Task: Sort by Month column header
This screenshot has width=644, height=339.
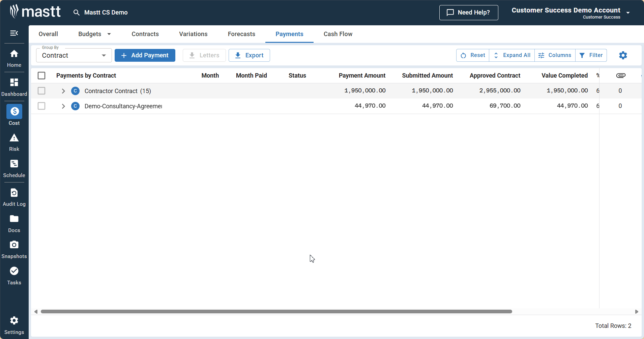Action: [210, 76]
